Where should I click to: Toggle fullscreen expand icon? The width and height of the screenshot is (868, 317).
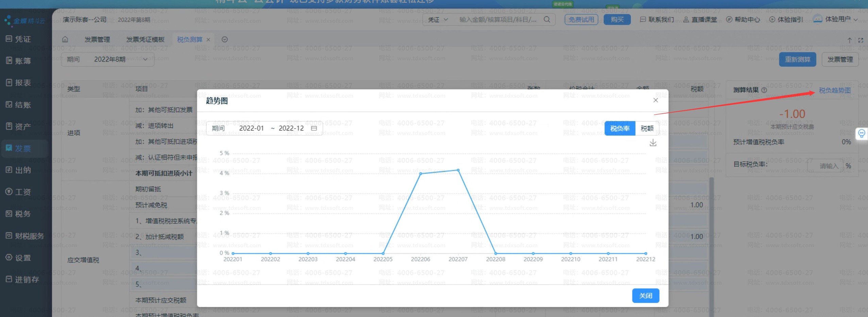click(861, 40)
